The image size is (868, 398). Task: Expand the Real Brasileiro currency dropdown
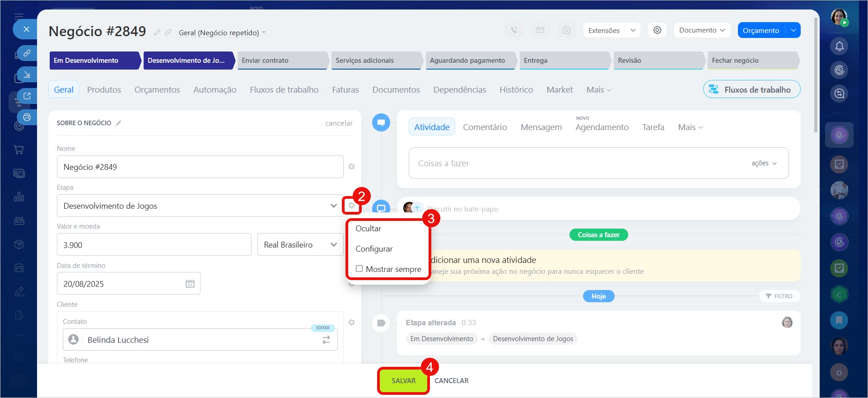tap(300, 244)
